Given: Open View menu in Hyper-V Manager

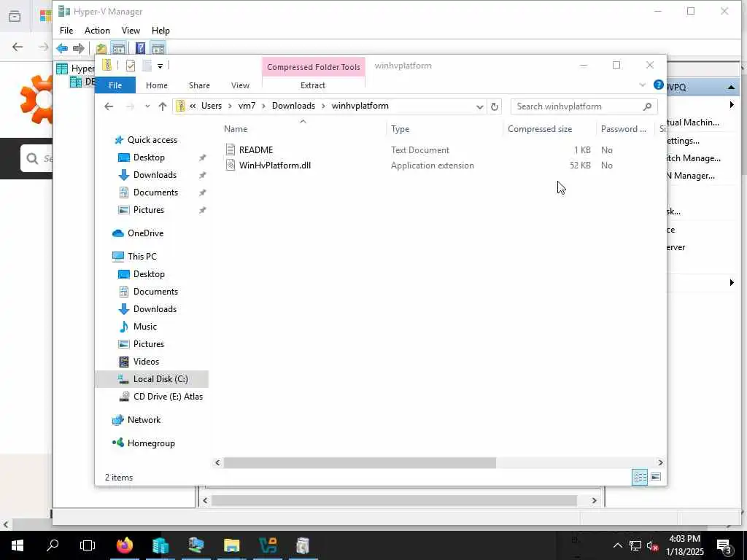Looking at the screenshot, I should (131, 31).
